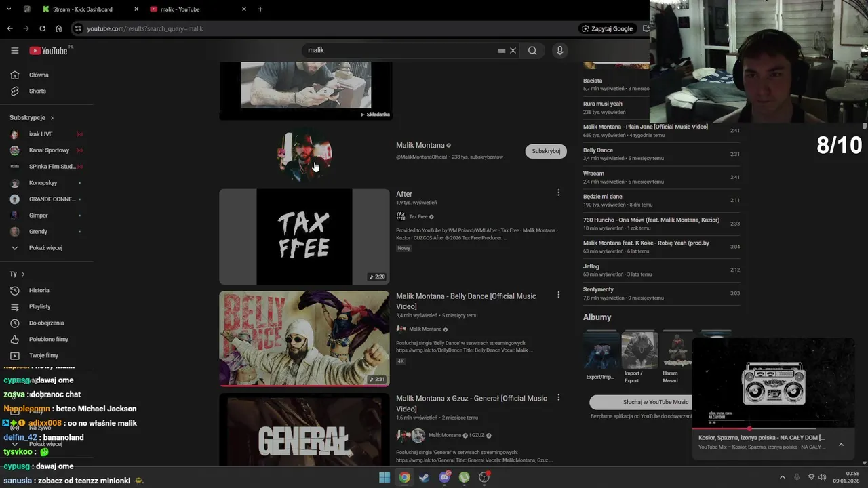
Task: Click Zapytaj Google button
Action: tap(607, 28)
